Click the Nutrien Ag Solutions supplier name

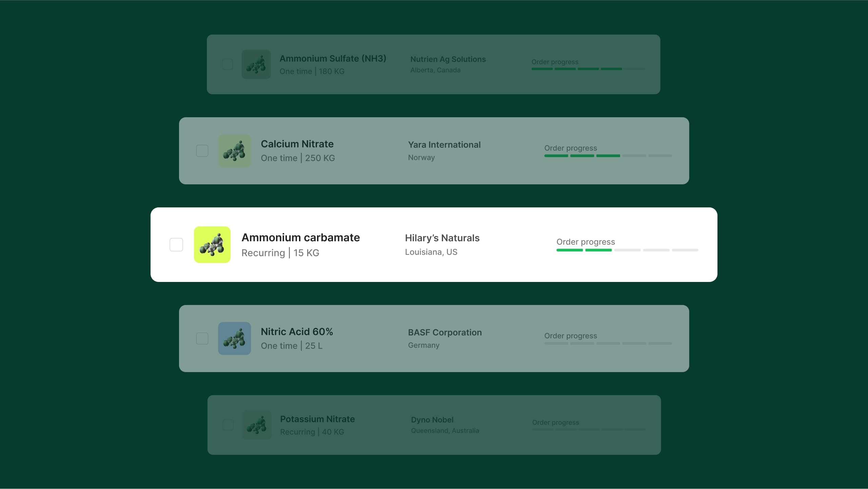pyautogui.click(x=448, y=59)
